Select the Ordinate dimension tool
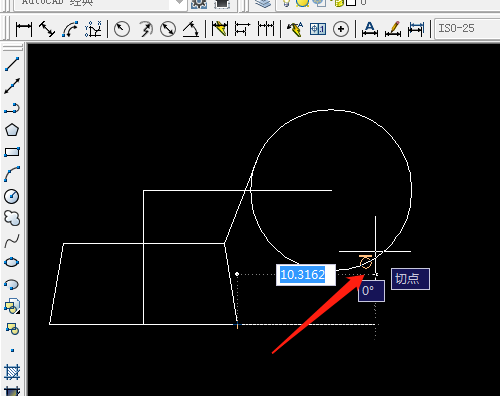 tap(93, 29)
